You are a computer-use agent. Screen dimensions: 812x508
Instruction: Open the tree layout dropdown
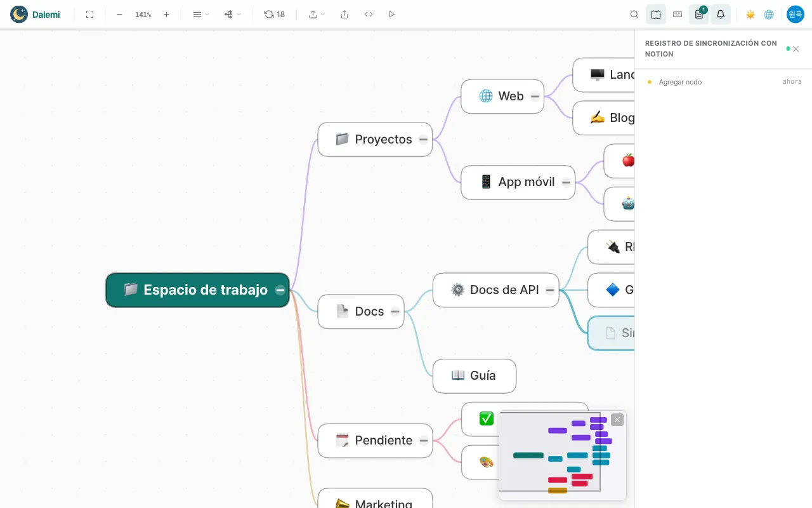pyautogui.click(x=232, y=14)
